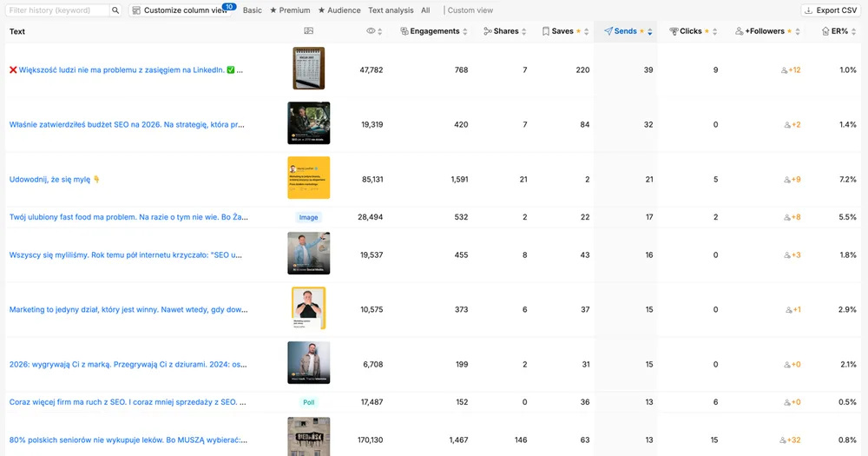Click impressions value 170,130
This screenshot has height=456, width=868.
pos(371,440)
